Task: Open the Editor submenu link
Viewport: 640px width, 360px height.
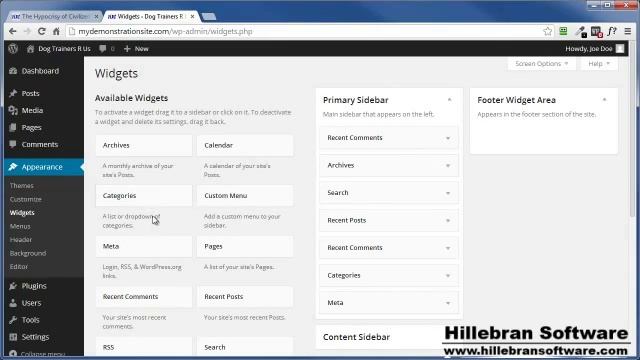Action: pyautogui.click(x=19, y=267)
